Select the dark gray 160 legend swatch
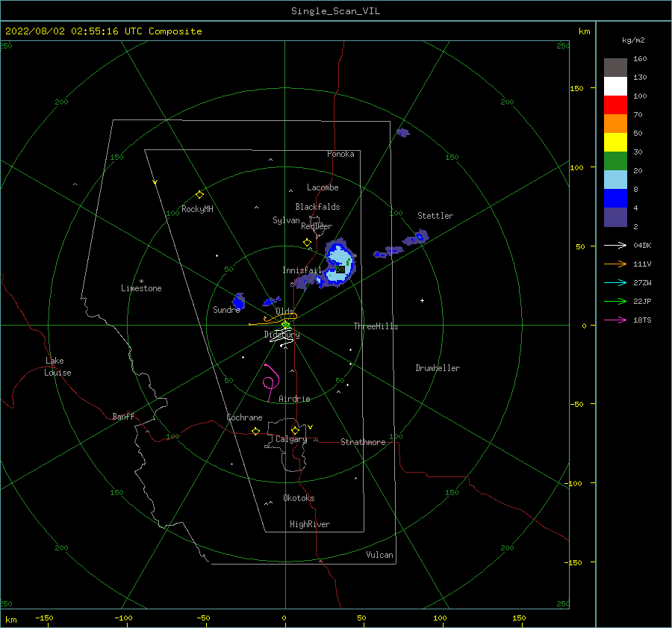The width and height of the screenshot is (672, 628). tap(615, 68)
